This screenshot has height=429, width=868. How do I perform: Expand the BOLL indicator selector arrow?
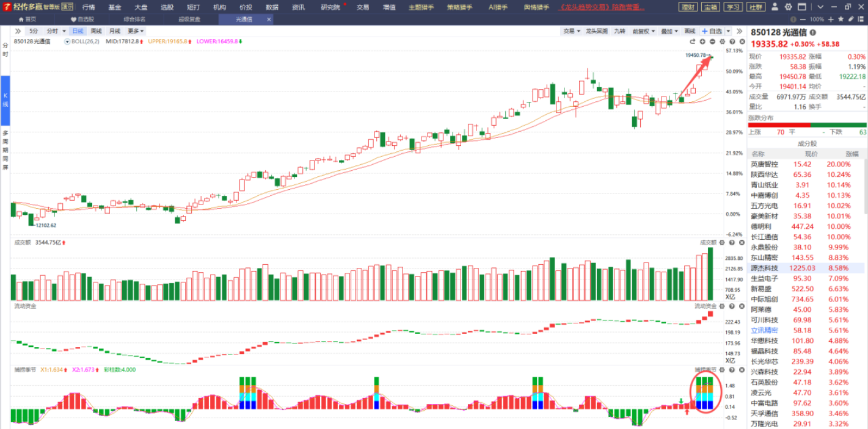click(68, 41)
